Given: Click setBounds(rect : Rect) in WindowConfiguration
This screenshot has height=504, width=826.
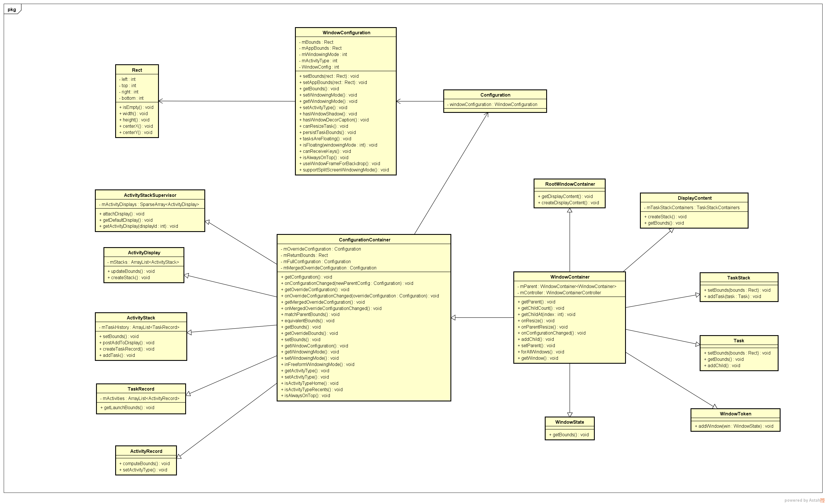Looking at the screenshot, I should pyautogui.click(x=329, y=76).
